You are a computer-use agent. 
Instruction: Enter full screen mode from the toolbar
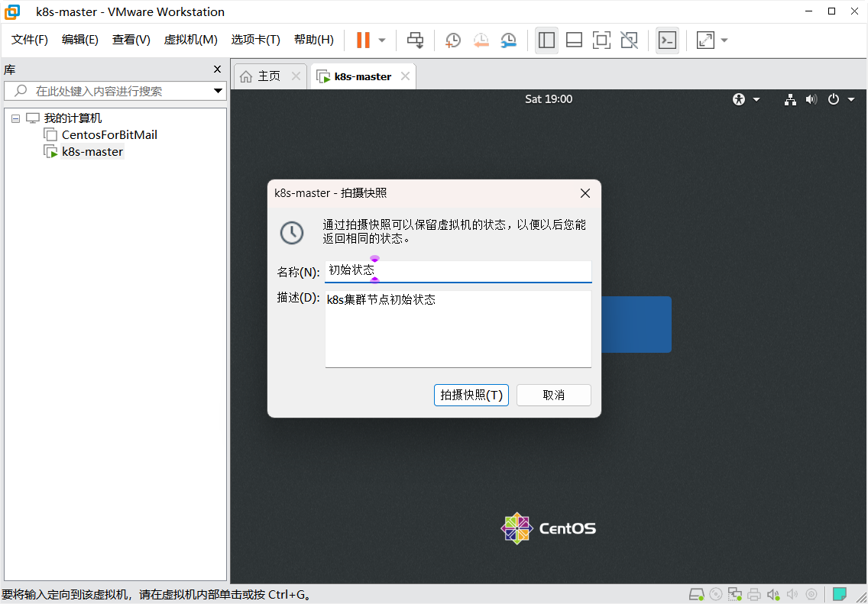(x=602, y=40)
